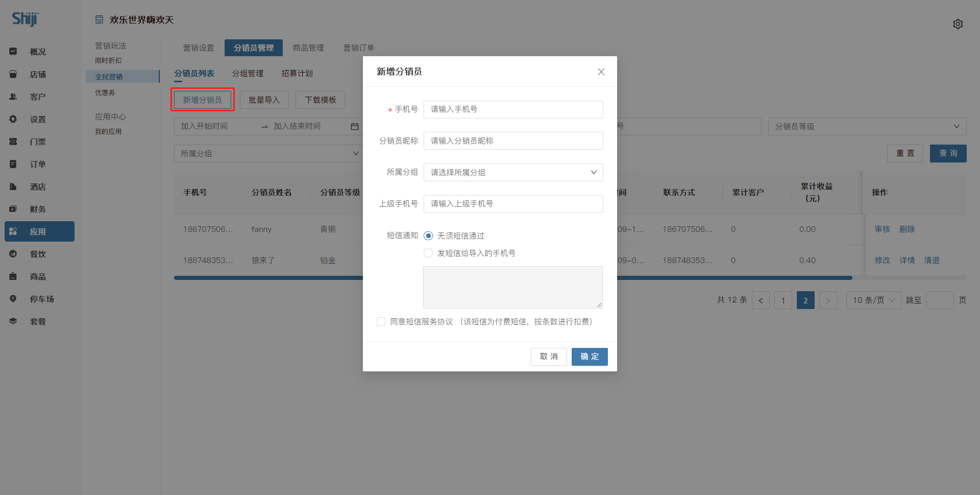980x495 pixels.
Task: Open the 分销员等级 filter dropdown
Action: click(867, 126)
